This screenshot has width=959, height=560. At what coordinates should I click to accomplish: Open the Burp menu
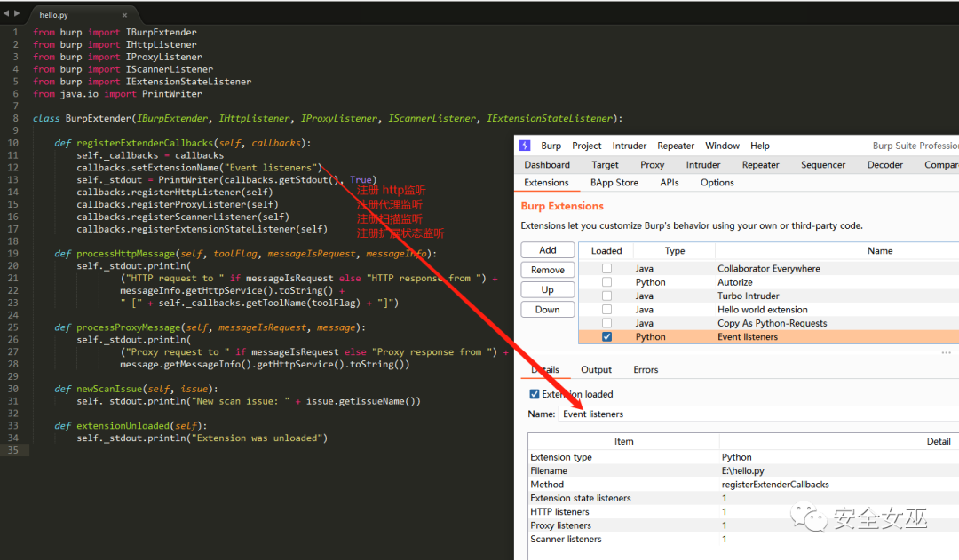pyautogui.click(x=551, y=146)
